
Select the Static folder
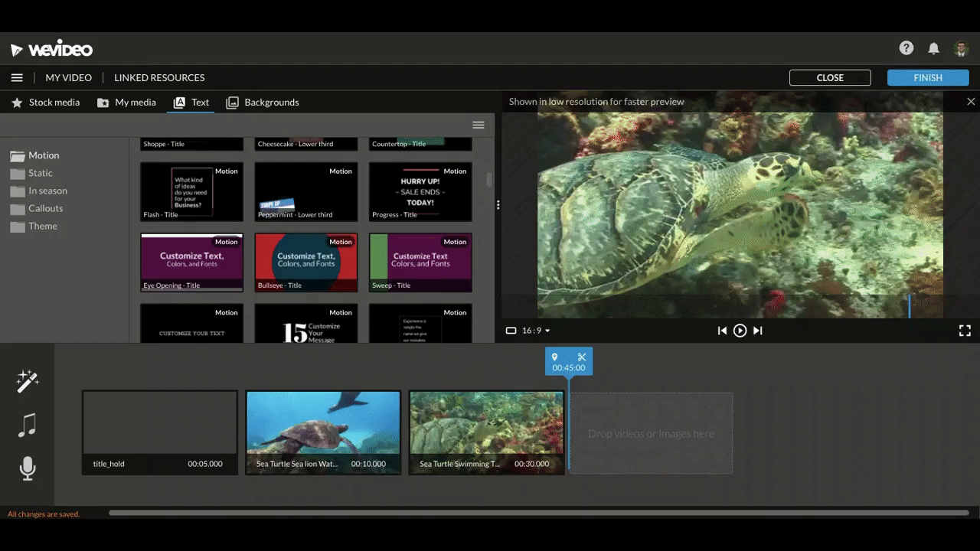[x=32, y=173]
